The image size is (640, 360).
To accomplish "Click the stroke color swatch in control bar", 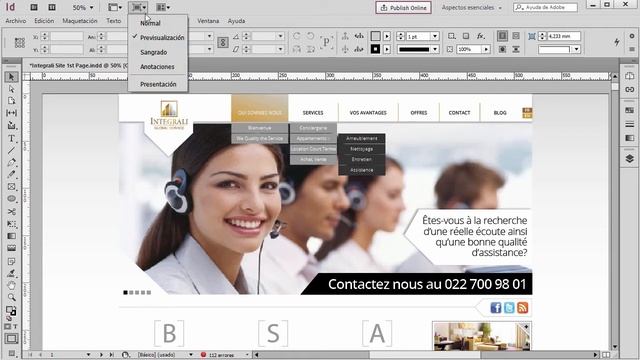I will (x=375, y=49).
